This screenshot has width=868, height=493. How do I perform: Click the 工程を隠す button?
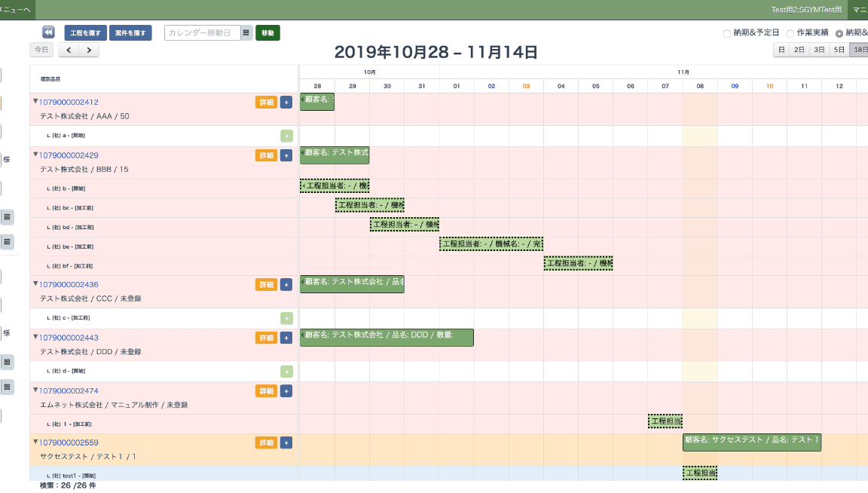click(x=85, y=33)
